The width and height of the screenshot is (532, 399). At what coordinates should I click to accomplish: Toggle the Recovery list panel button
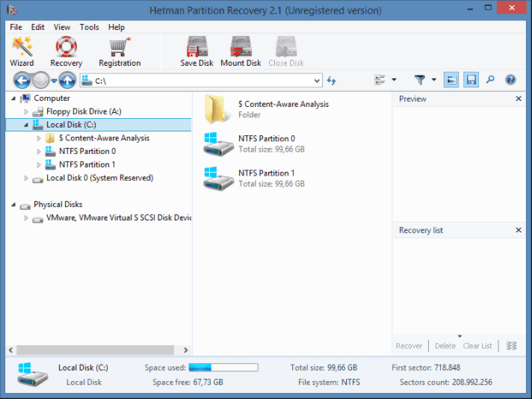(x=471, y=80)
